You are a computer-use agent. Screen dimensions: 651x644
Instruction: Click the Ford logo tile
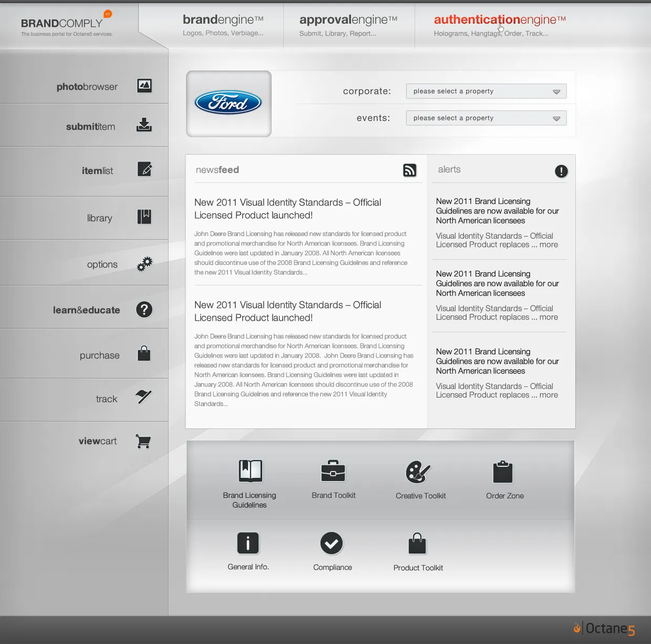[229, 104]
